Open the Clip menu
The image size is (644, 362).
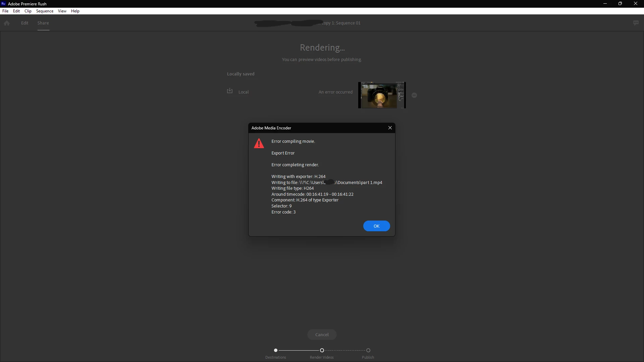pos(28,11)
